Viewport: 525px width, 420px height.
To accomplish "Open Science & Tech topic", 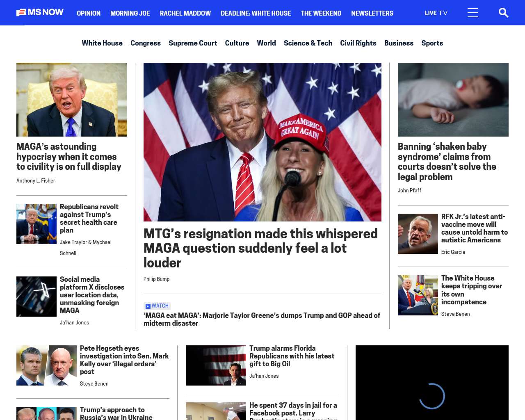I will pyautogui.click(x=308, y=43).
